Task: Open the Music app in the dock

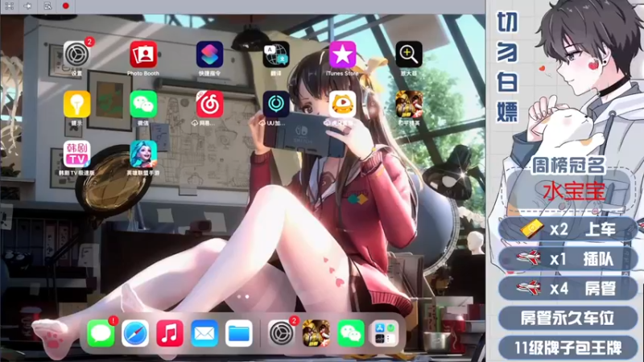Action: tap(170, 333)
